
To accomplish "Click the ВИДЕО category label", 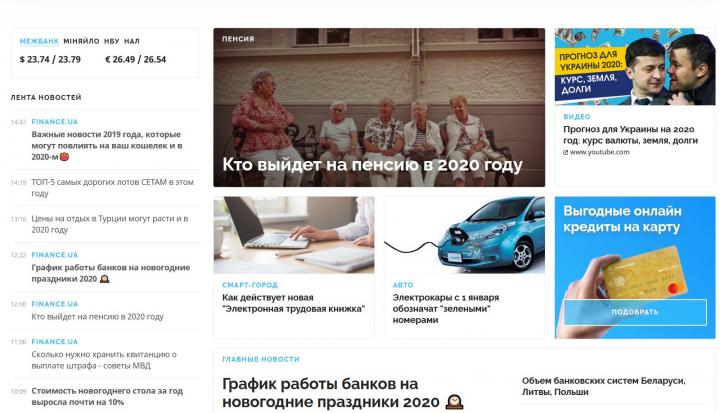I will pyautogui.click(x=577, y=117).
